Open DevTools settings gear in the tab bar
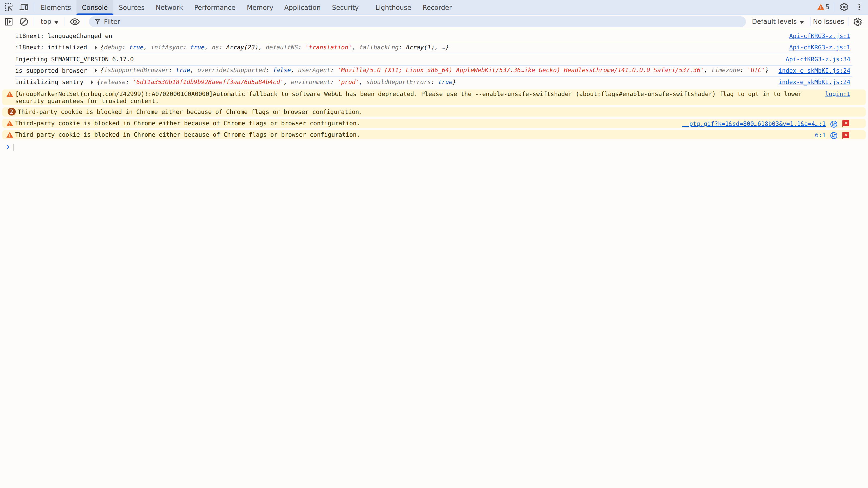Image resolution: width=868 pixels, height=488 pixels. tap(844, 7)
